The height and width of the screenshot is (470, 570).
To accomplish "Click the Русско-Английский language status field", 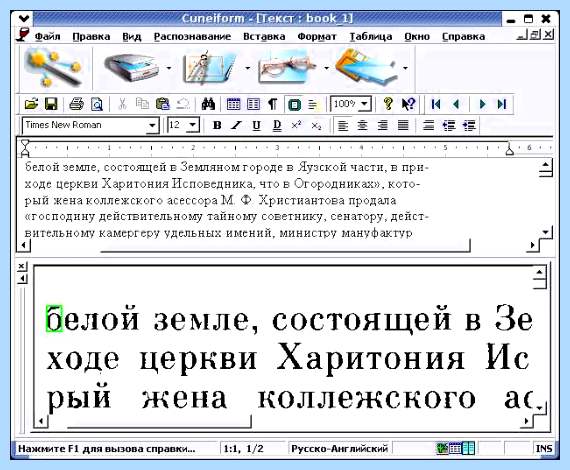I will tap(340, 449).
